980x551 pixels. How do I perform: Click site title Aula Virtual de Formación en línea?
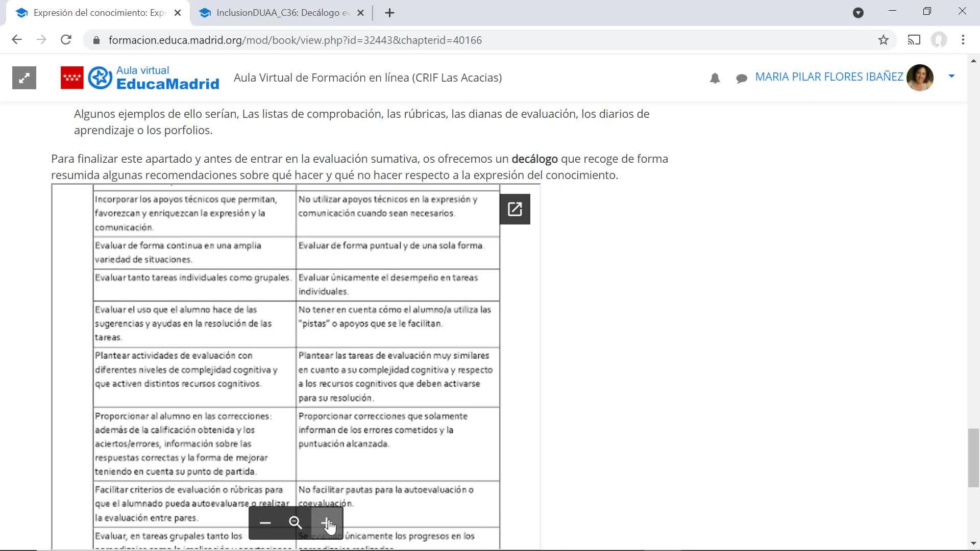[367, 78]
